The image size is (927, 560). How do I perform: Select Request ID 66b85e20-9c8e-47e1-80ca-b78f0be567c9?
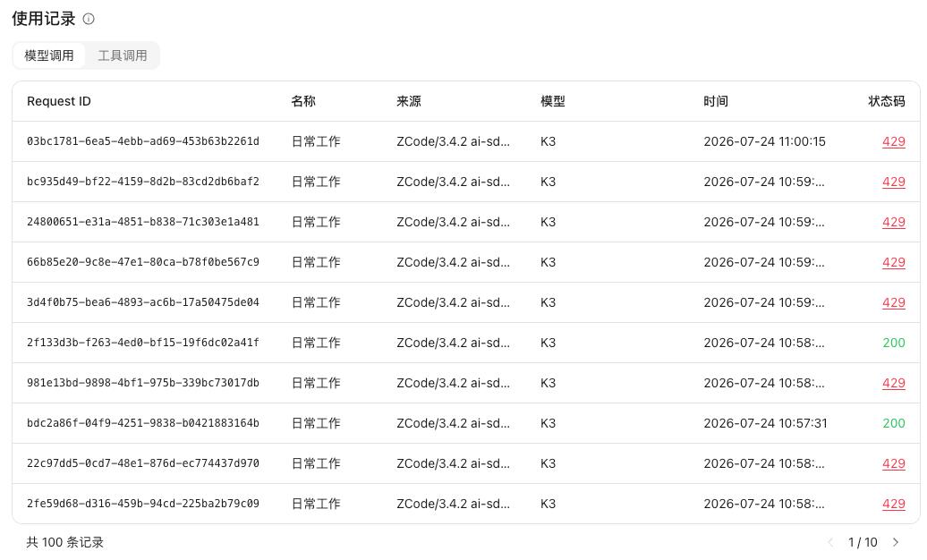(143, 262)
